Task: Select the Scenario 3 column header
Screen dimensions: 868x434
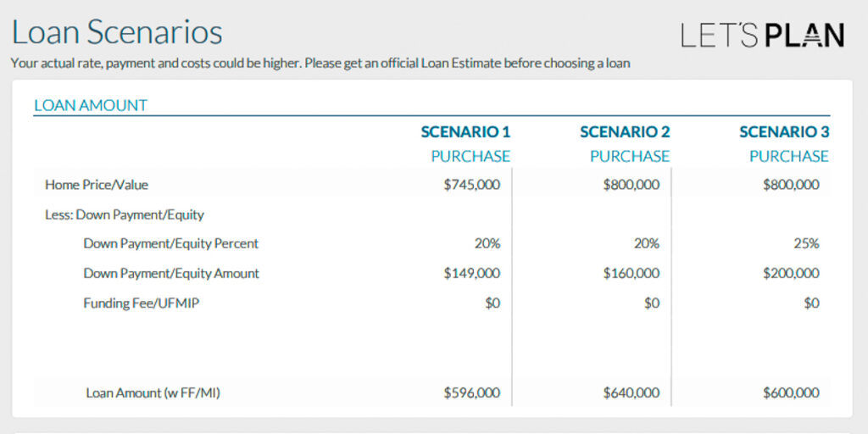Action: [x=784, y=132]
